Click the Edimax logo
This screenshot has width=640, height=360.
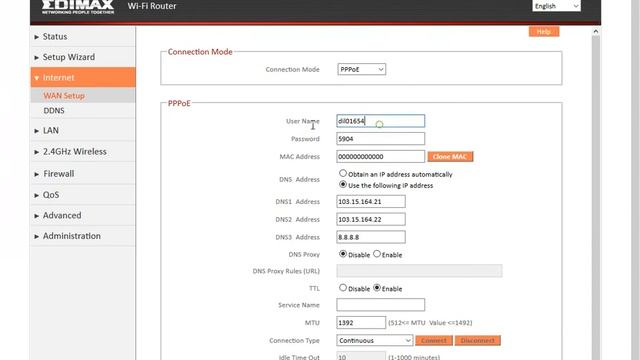click(78, 7)
